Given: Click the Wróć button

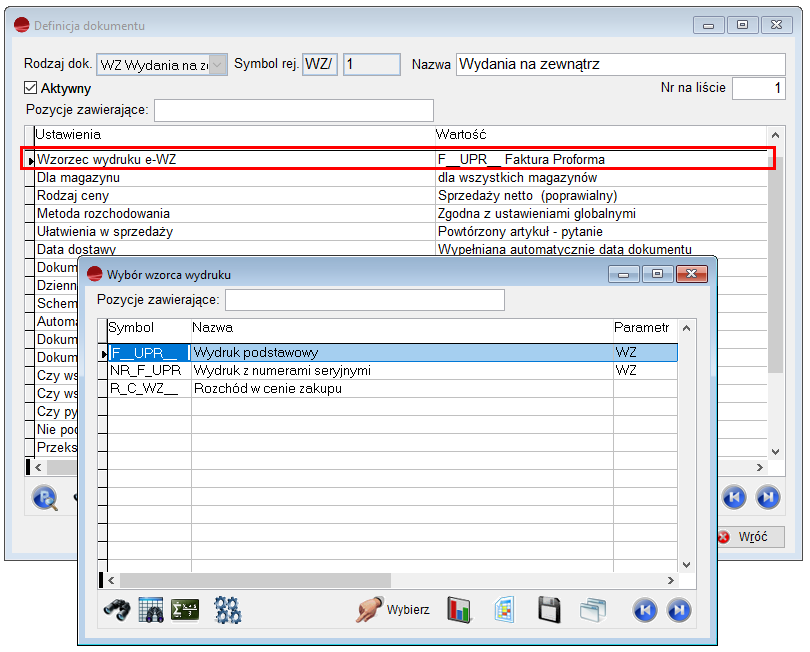Looking at the screenshot, I should (x=742, y=537).
